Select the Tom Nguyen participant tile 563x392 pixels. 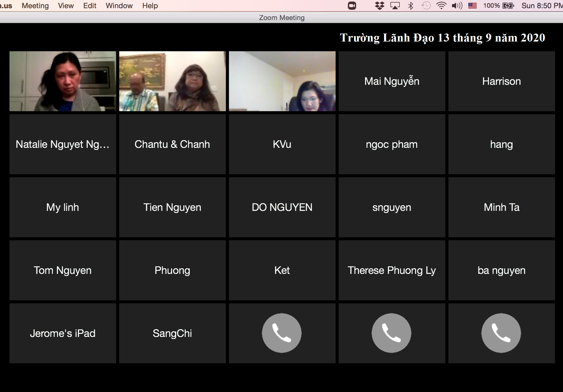[x=63, y=270]
